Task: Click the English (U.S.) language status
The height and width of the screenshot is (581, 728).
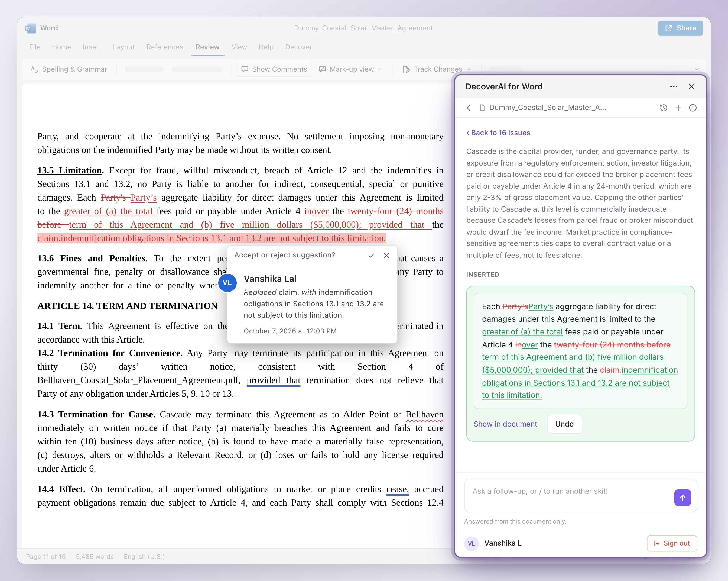Action: (144, 556)
